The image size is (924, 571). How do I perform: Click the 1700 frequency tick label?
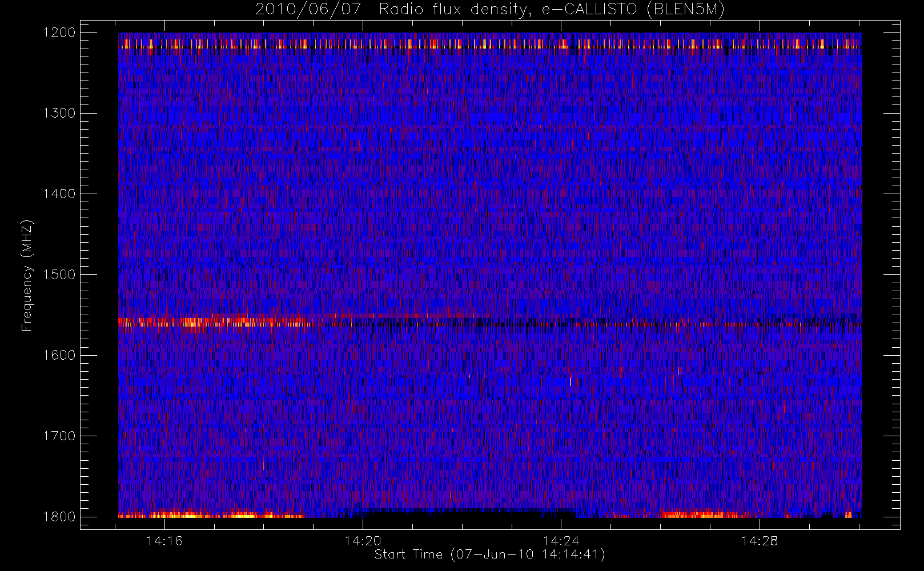(60, 436)
